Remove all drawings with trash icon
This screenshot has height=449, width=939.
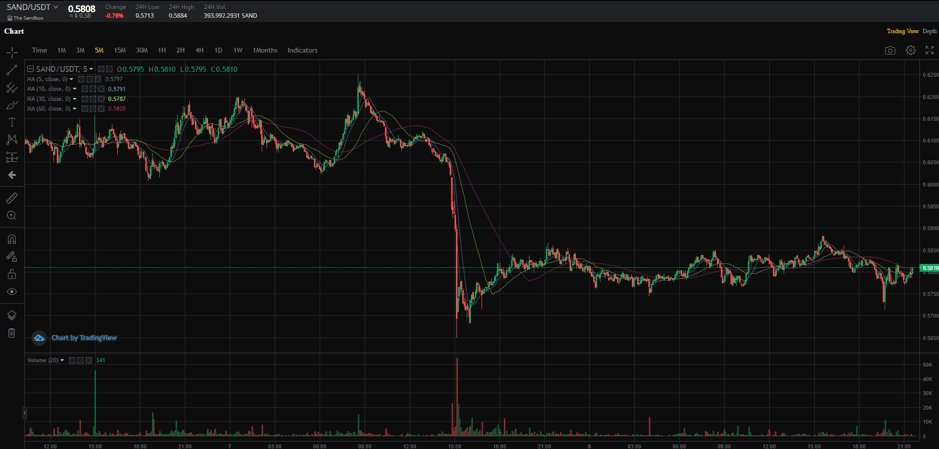click(12, 333)
